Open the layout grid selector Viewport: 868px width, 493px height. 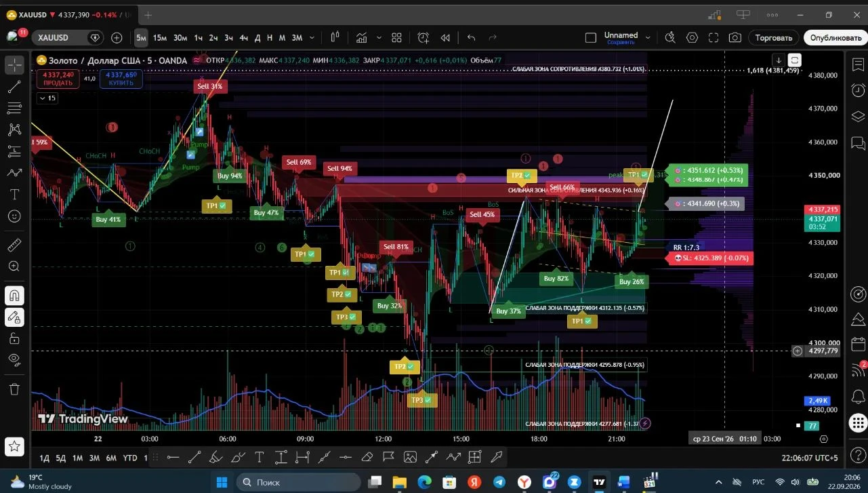click(397, 38)
